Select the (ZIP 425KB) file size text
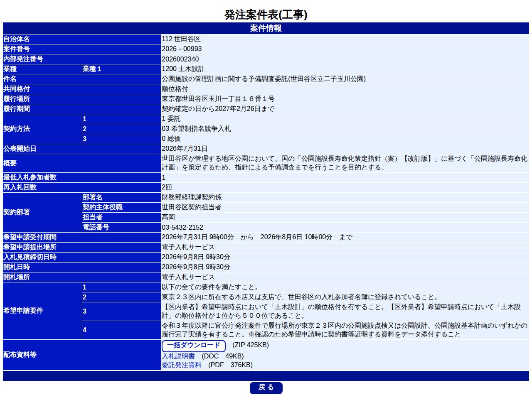This screenshot has width=532, height=395. pyautogui.click(x=251, y=345)
